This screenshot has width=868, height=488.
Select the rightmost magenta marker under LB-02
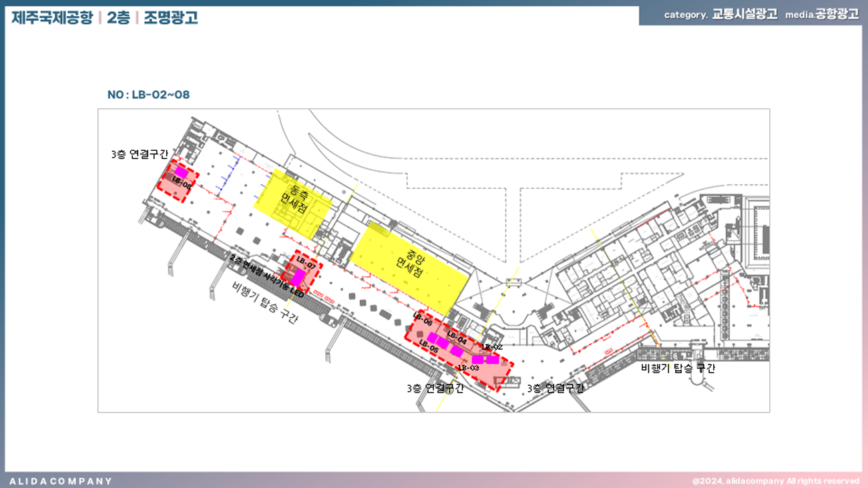coord(492,360)
